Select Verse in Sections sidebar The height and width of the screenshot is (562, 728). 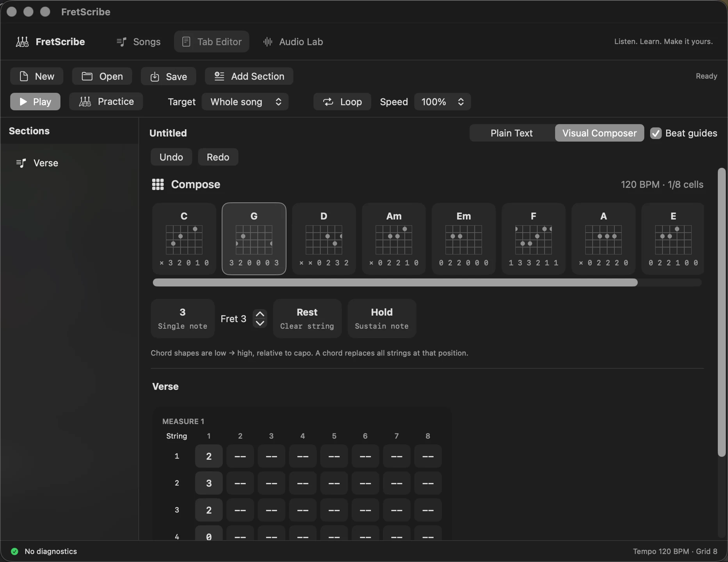[x=69, y=163]
